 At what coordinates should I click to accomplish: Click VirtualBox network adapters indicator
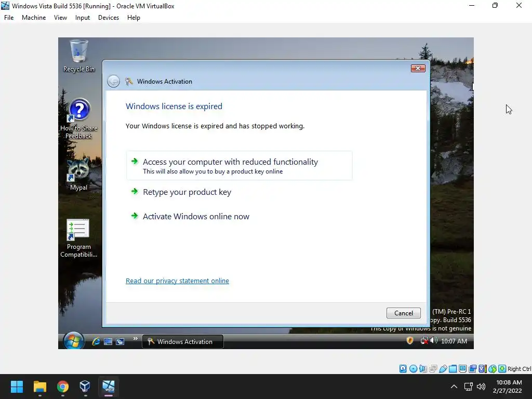pos(433,369)
